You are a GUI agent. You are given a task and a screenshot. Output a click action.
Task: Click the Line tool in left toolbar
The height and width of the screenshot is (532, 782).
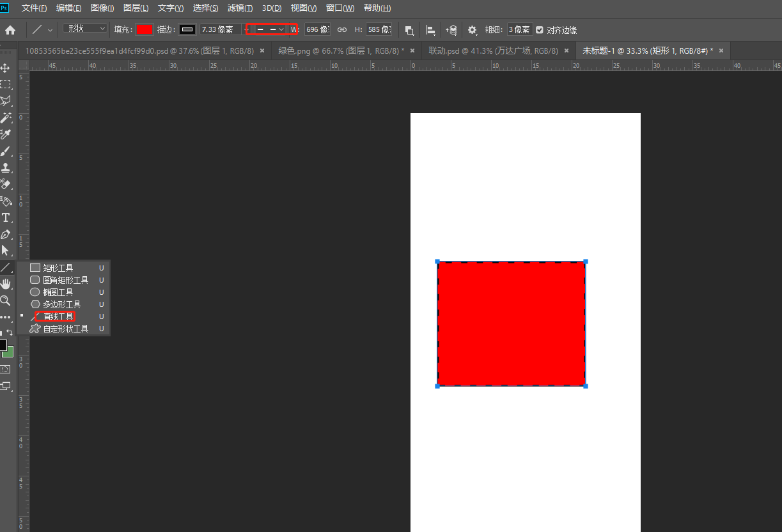(6, 267)
